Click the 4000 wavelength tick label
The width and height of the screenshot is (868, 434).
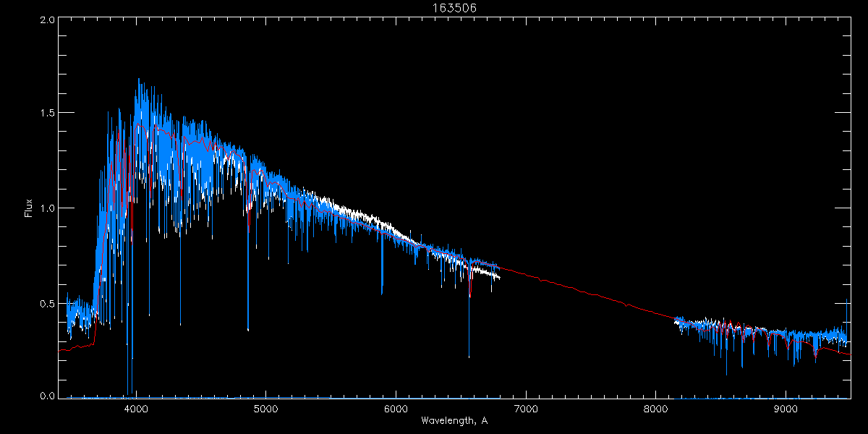135,409
